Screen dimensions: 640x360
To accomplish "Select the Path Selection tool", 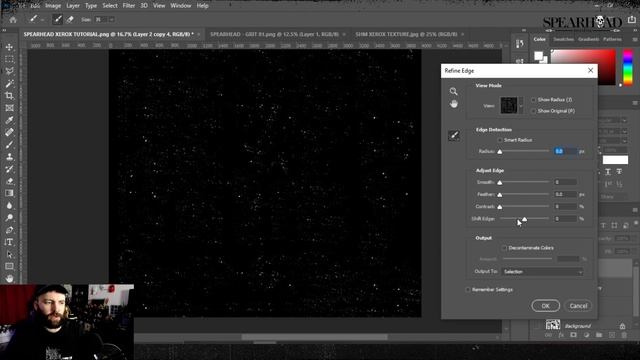I will [x=9, y=255].
